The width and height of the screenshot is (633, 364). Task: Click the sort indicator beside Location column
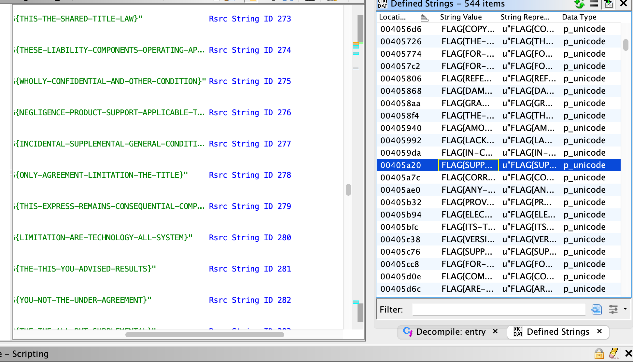[424, 17]
